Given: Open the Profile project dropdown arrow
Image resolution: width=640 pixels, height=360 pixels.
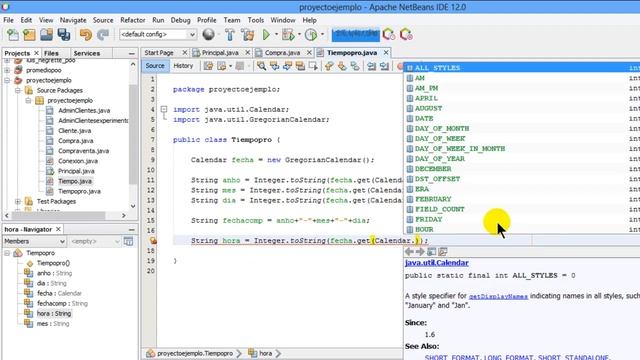Looking at the screenshot, I should click(x=322, y=35).
